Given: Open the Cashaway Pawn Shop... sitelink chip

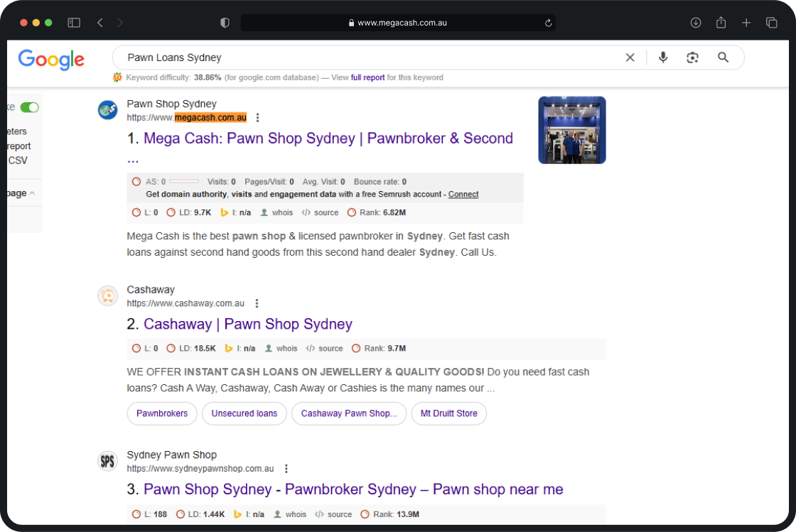Looking at the screenshot, I should pyautogui.click(x=349, y=413).
